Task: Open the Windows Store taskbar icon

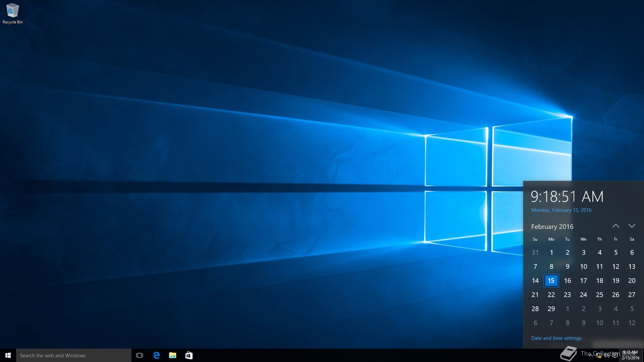Action: tap(189, 355)
